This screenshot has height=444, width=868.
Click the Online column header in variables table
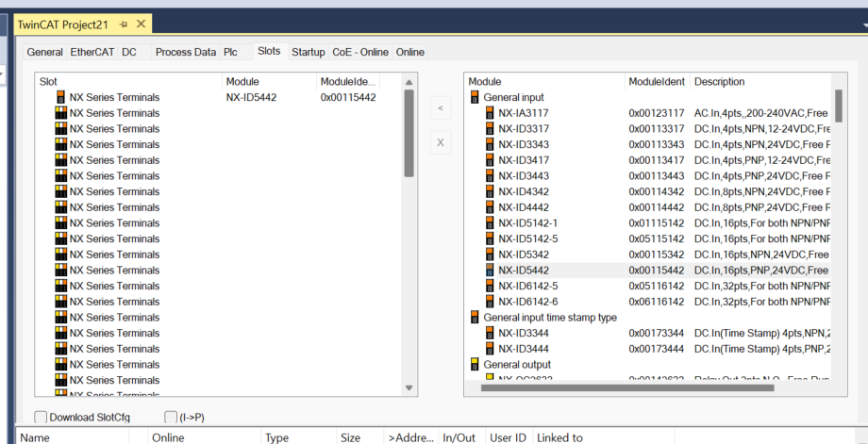tap(205, 437)
